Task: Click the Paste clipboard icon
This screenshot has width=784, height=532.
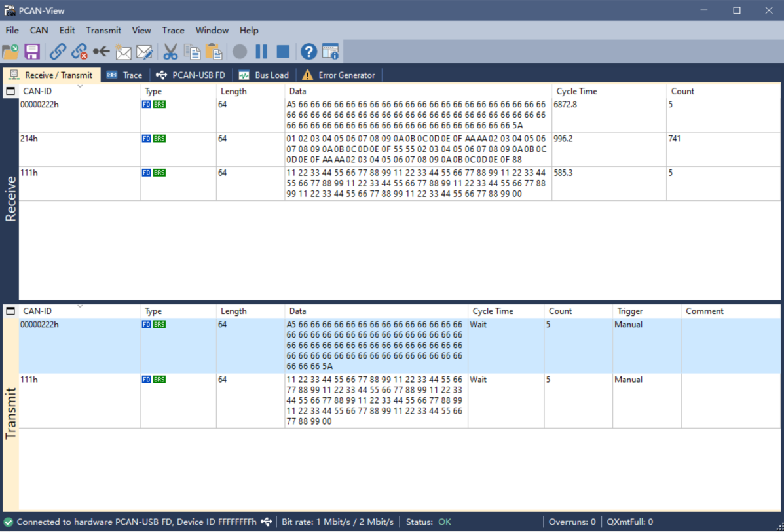Action: click(214, 52)
